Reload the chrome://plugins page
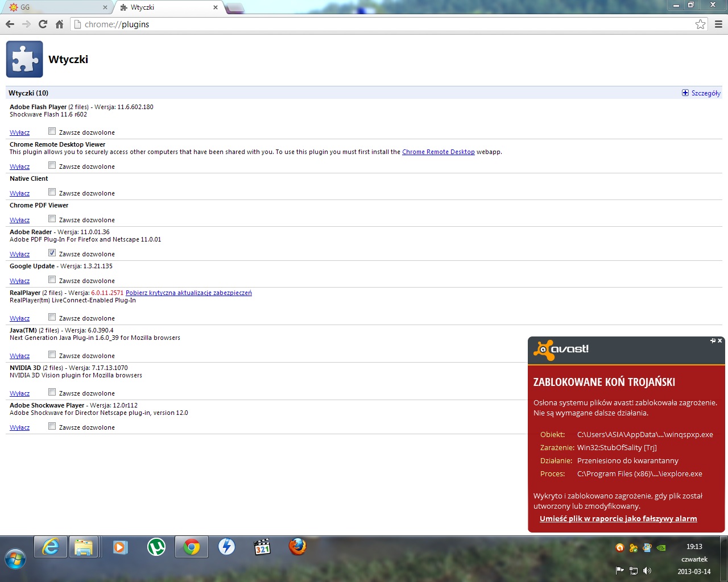The height and width of the screenshot is (582, 728). [43, 24]
